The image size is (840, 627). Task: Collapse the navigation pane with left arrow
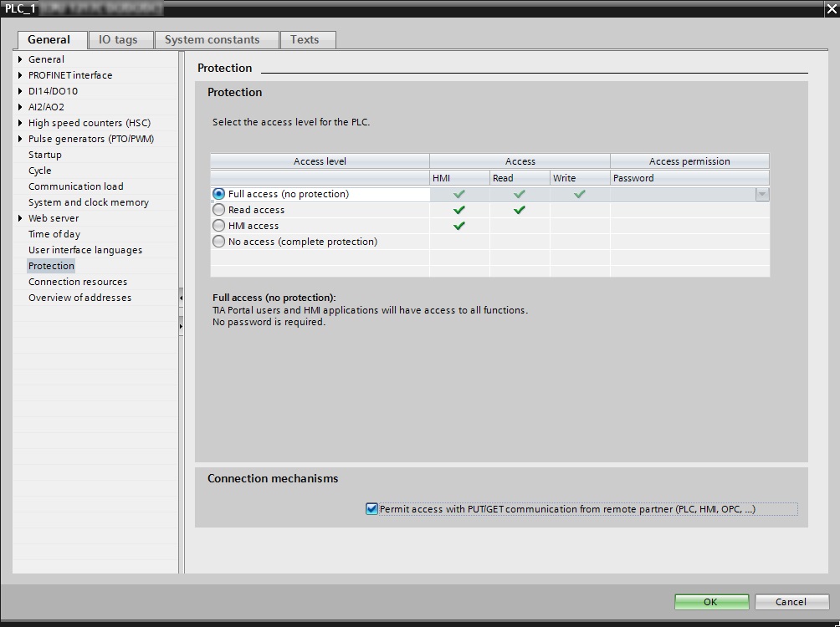click(181, 297)
